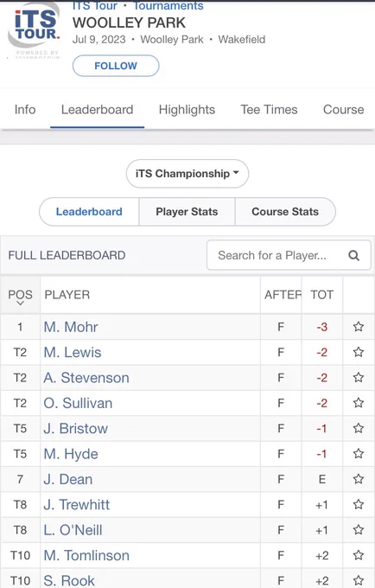375x588 pixels.
Task: Click the search magnifier icon
Action: [353, 255]
